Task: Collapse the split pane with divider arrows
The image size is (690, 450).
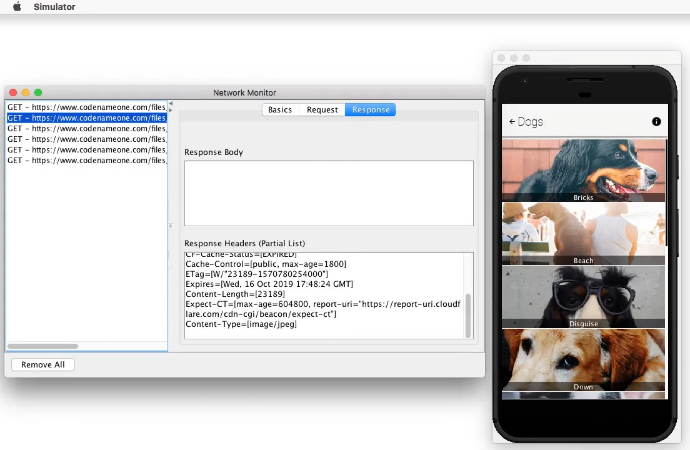Action: point(171,106)
